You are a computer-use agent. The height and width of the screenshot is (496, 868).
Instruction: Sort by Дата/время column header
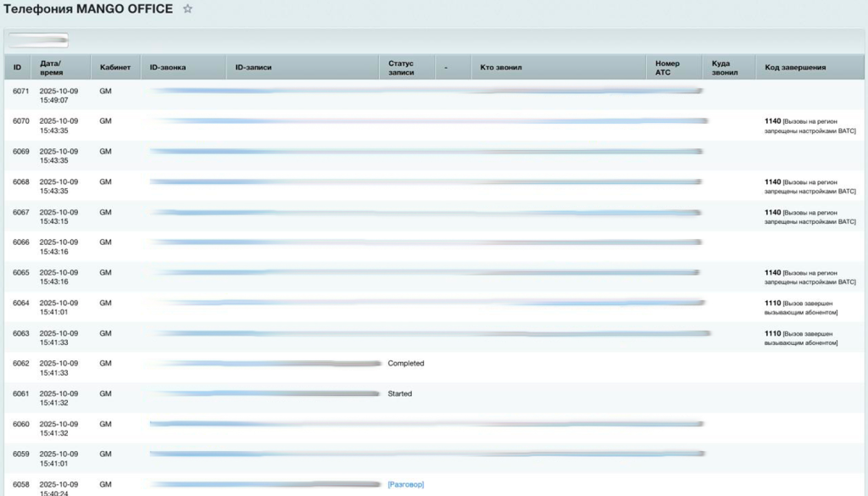51,68
